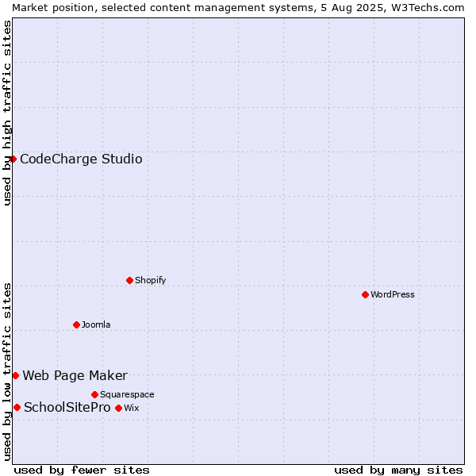Image resolution: width=476 pixels, height=476 pixels.
Task: Click the CodeCharge Studio red data point
Action: (13, 159)
